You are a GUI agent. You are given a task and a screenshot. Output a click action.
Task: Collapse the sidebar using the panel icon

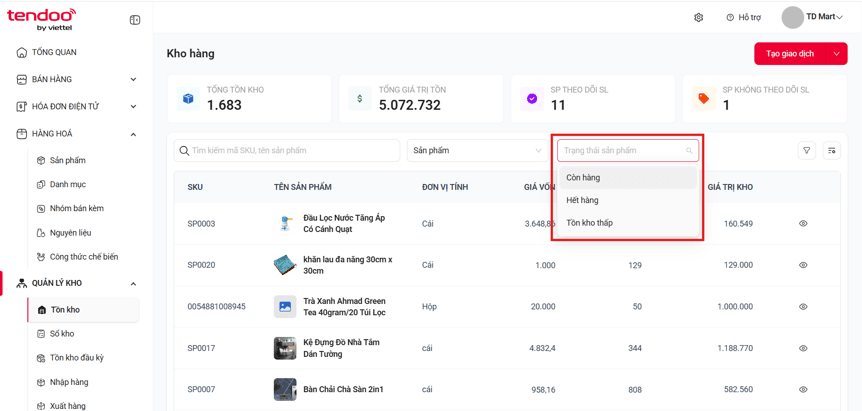(x=135, y=20)
